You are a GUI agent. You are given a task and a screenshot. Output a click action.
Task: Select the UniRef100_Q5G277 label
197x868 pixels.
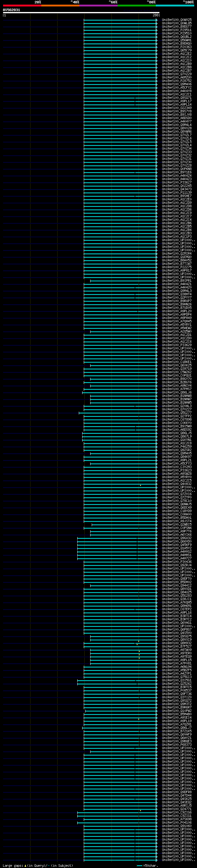tap(177, 413)
